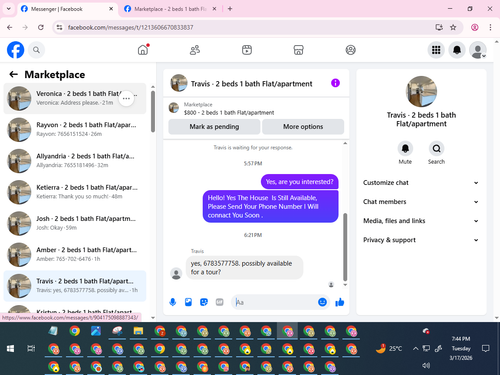Image resolution: width=500 pixels, height=375 pixels.
Task: Choose a sticker icon
Action: (204, 302)
